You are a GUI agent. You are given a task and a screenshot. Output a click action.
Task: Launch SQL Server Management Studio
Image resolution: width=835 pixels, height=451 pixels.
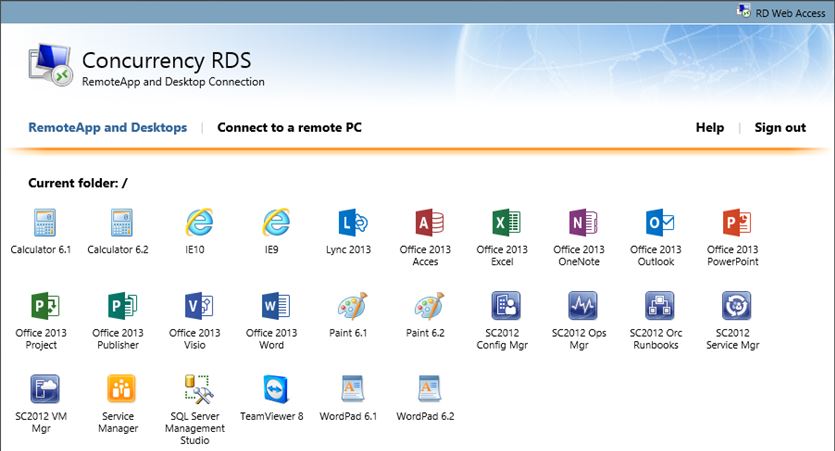click(198, 389)
